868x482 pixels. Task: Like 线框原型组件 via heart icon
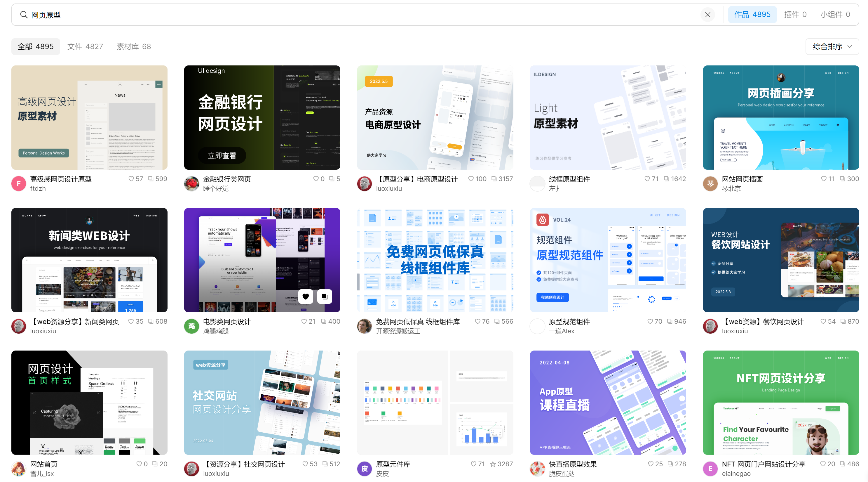coord(647,179)
